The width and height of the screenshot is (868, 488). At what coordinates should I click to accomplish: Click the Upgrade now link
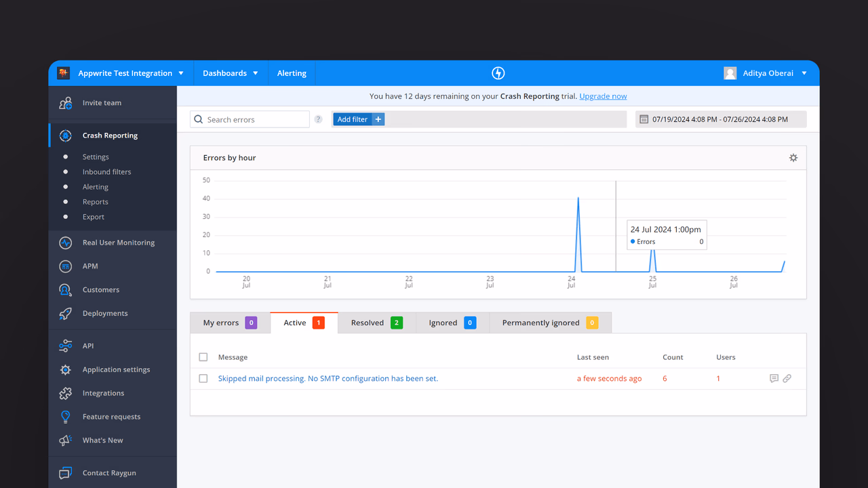click(x=603, y=96)
